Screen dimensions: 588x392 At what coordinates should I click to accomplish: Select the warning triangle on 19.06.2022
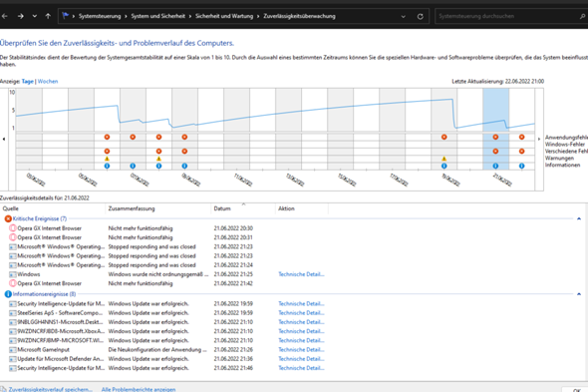click(x=444, y=159)
